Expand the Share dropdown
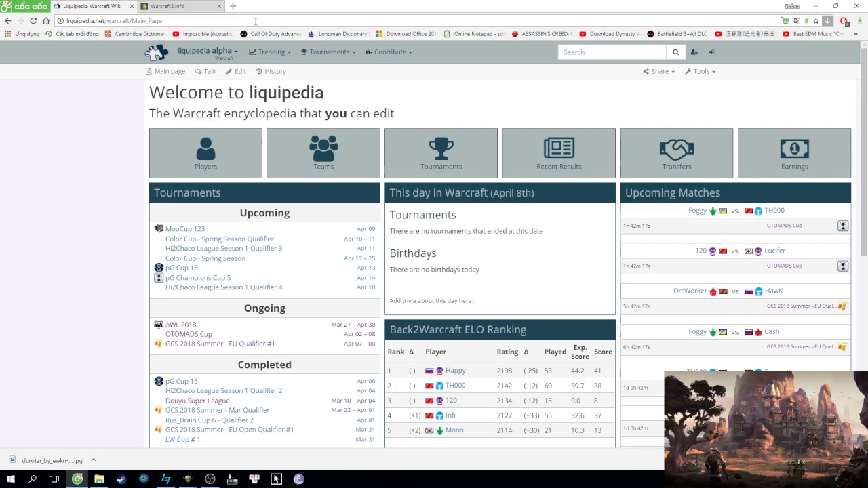This screenshot has height=488, width=868. pos(658,71)
